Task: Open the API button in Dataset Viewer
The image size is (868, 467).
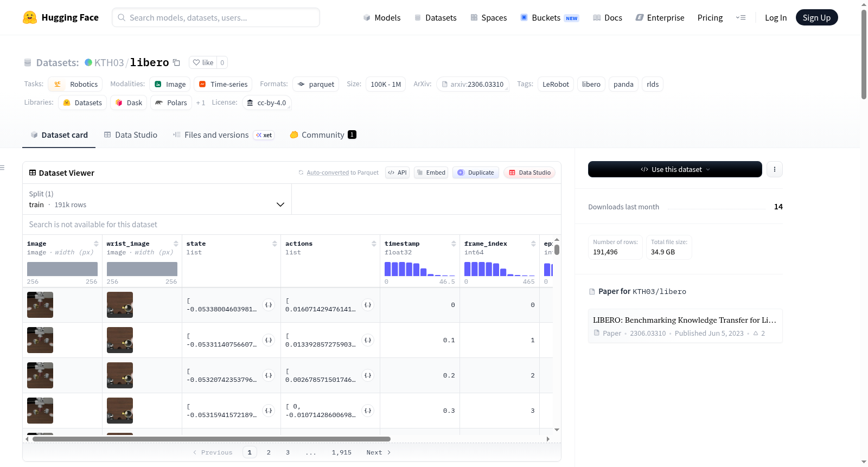Action: [397, 172]
